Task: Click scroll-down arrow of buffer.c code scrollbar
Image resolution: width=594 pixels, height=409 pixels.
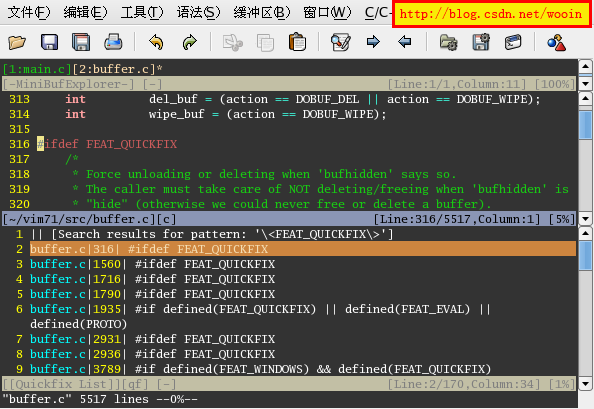Action: click(x=586, y=219)
